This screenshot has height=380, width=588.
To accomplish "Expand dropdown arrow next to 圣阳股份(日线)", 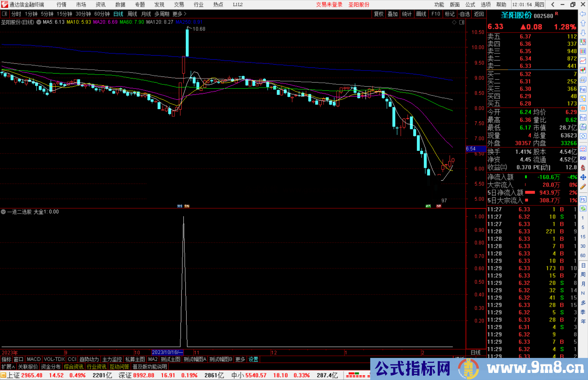I will click(x=39, y=22).
